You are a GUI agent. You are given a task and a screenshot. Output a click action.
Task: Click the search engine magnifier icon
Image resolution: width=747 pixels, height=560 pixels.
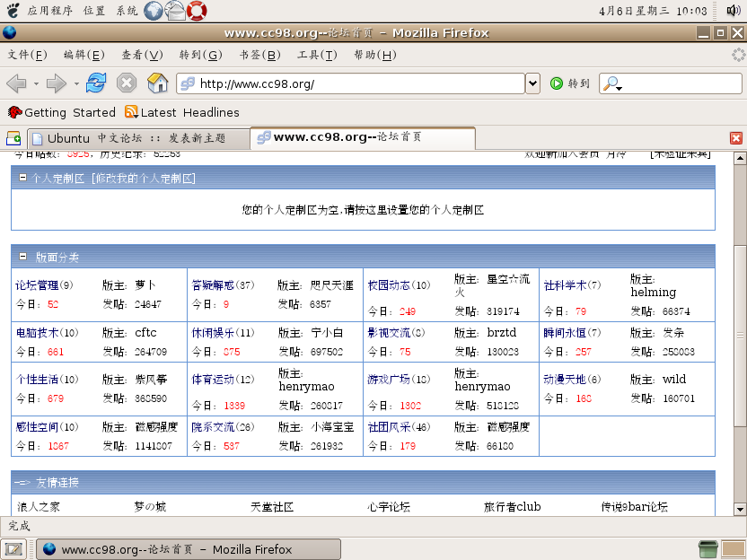click(x=611, y=83)
